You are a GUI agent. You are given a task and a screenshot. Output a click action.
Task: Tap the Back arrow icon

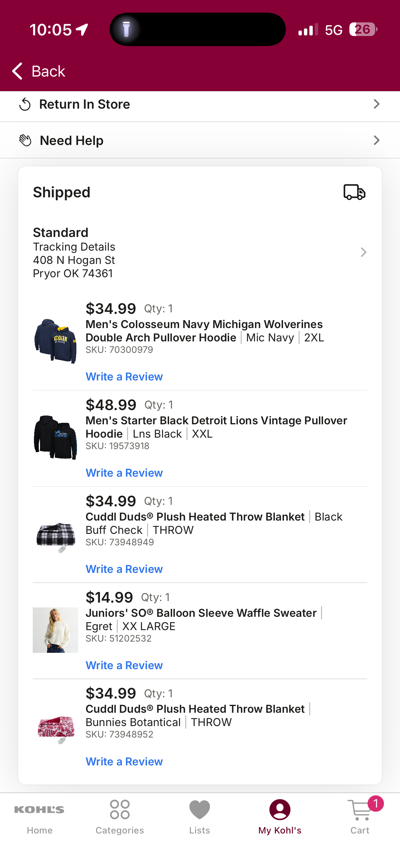(x=17, y=71)
